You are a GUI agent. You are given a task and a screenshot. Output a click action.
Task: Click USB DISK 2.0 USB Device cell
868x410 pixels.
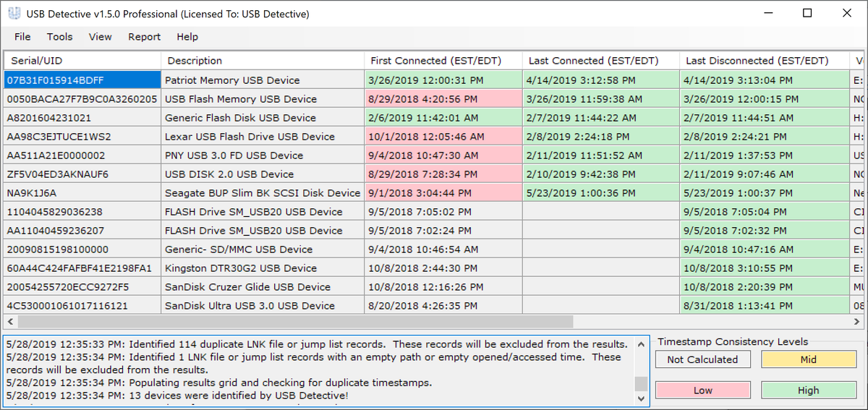pos(263,174)
